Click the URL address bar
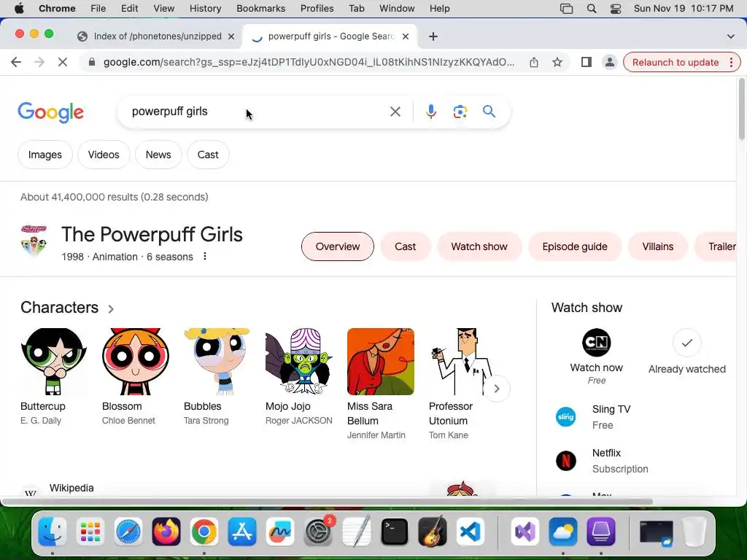 [309, 63]
